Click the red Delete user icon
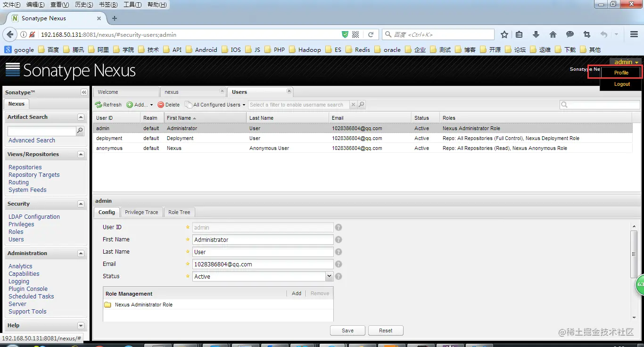644x347 pixels. (x=161, y=105)
